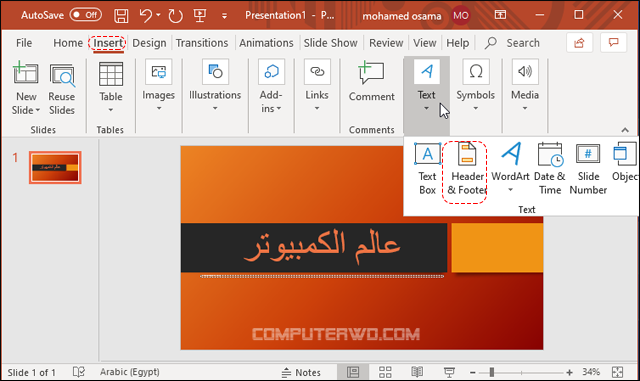Start Slide Show from status bar
This screenshot has height=381, width=640.
click(x=449, y=372)
